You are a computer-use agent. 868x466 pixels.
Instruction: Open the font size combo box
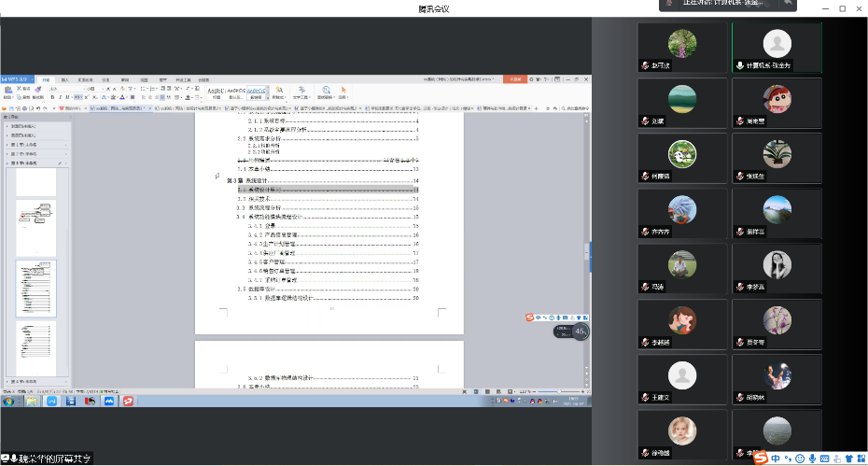[x=93, y=89]
